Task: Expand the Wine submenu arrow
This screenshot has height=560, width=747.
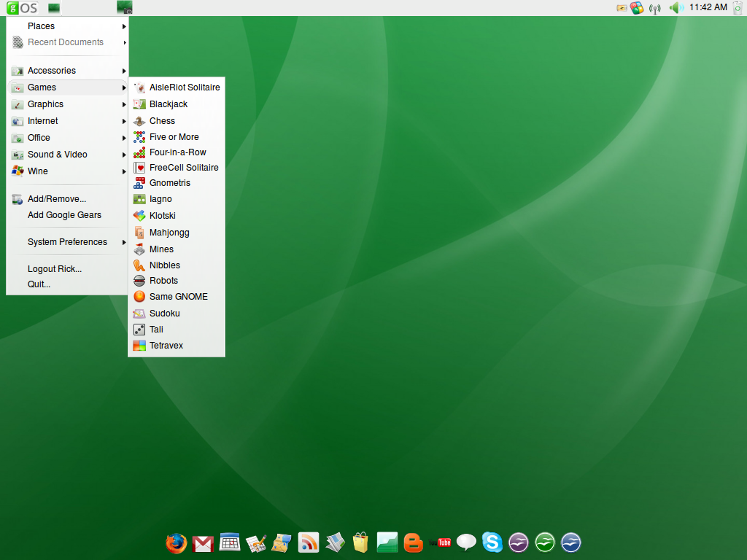Action: pyautogui.click(x=124, y=171)
